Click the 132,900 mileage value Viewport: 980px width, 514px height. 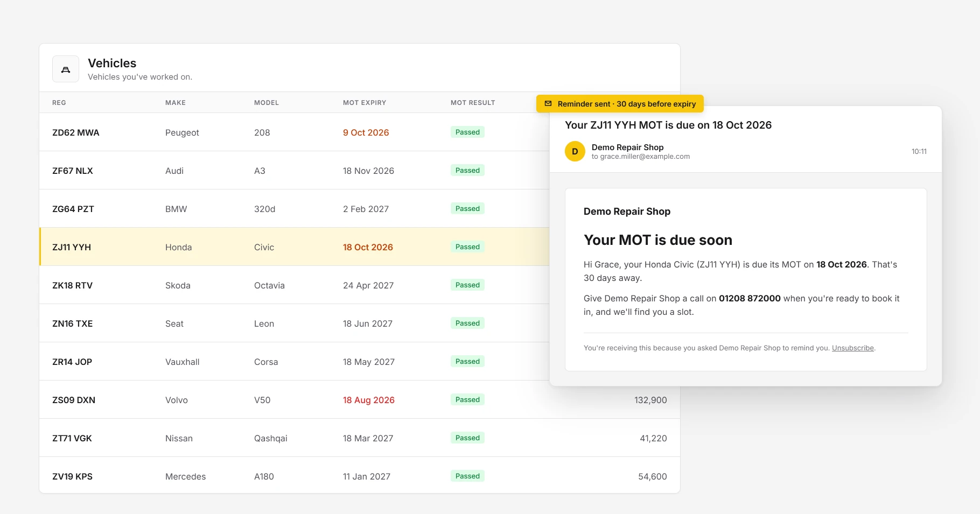coord(650,400)
